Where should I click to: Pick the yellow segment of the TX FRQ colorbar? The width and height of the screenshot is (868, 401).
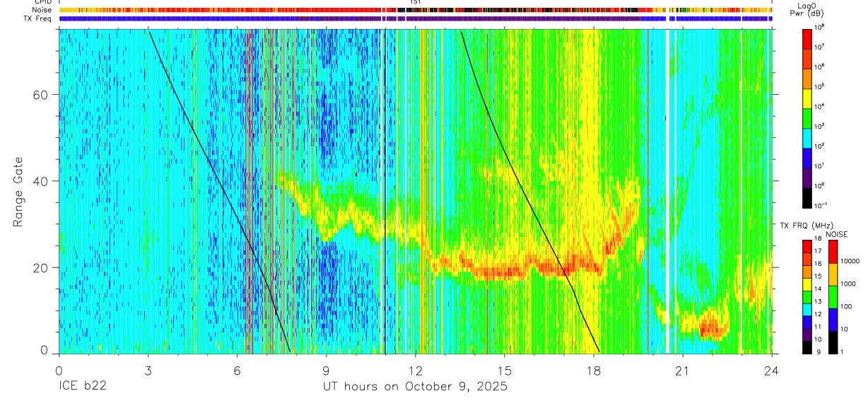807,285
